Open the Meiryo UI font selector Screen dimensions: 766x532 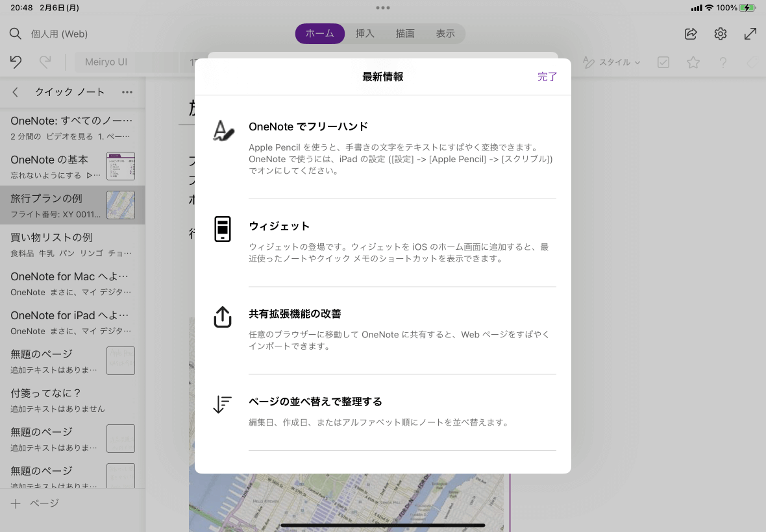click(127, 62)
